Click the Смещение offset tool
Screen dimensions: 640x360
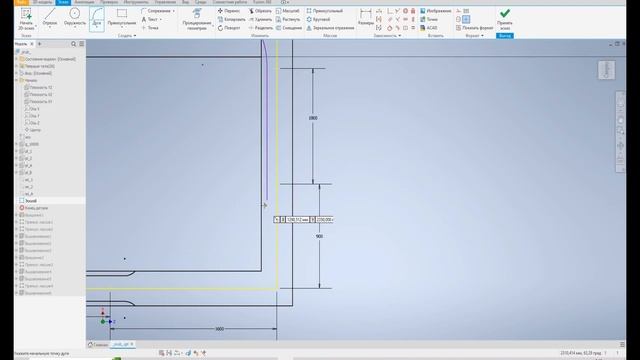pyautogui.click(x=289, y=28)
